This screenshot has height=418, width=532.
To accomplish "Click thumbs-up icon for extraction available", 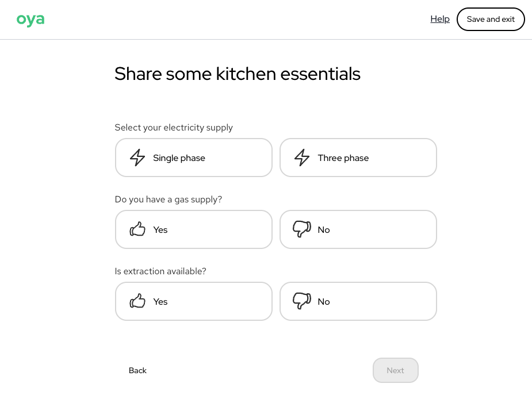I will pyautogui.click(x=137, y=301).
